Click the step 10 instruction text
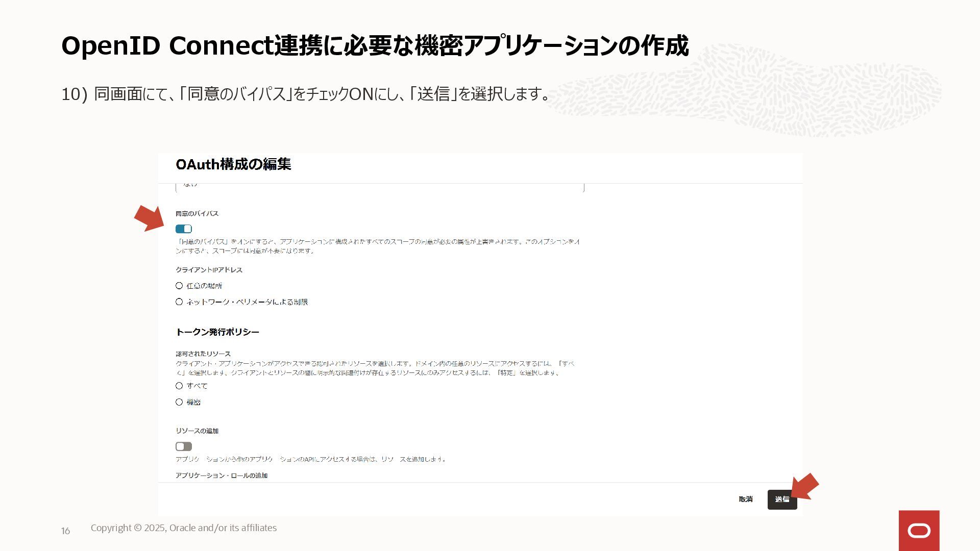Image resolution: width=980 pixels, height=551 pixels. (x=306, y=94)
